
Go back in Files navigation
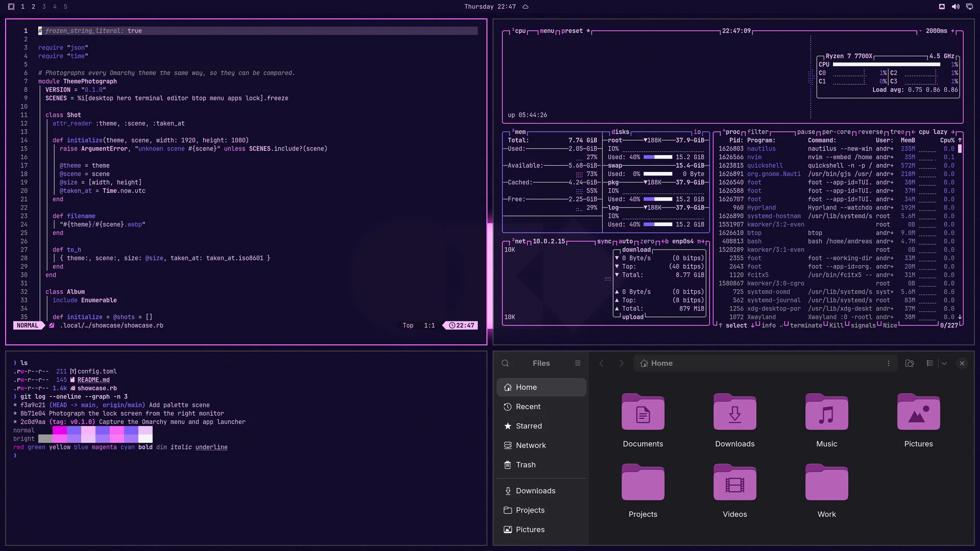[601, 363]
